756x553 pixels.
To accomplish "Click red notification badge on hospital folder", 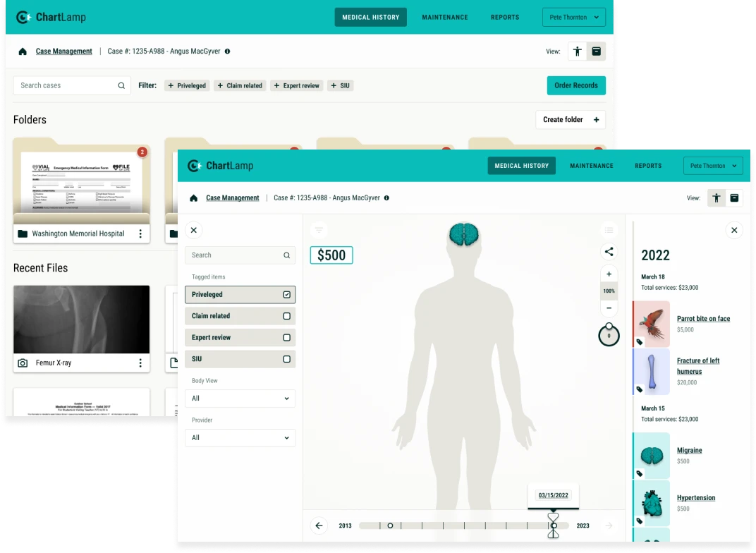I will 142,152.
